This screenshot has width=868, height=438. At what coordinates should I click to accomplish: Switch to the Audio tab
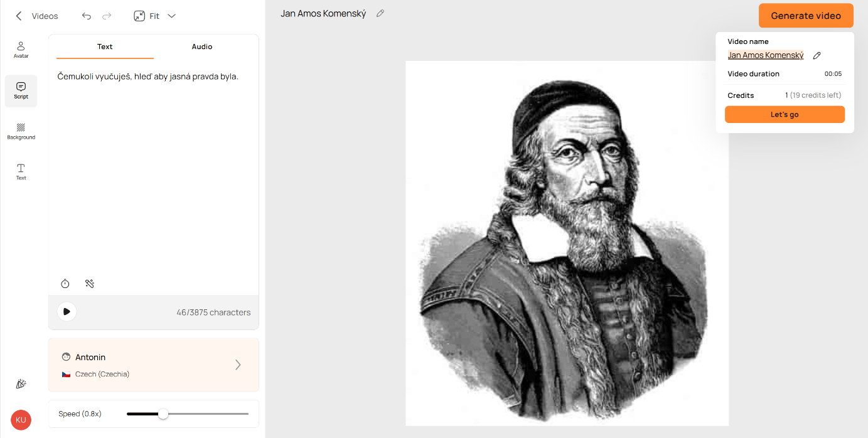click(x=202, y=47)
